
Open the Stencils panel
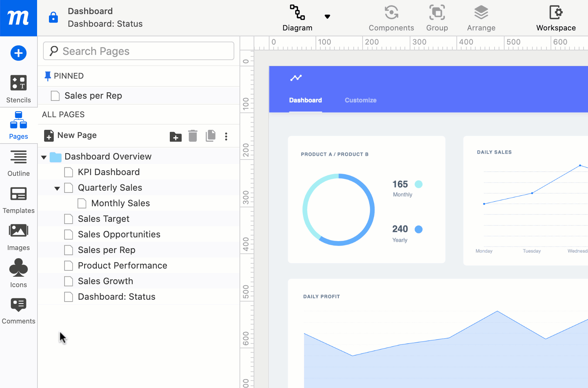pos(19,89)
